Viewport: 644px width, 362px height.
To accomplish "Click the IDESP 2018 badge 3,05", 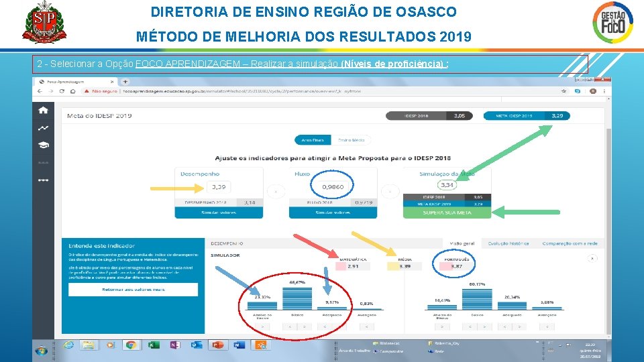I will click(x=429, y=116).
